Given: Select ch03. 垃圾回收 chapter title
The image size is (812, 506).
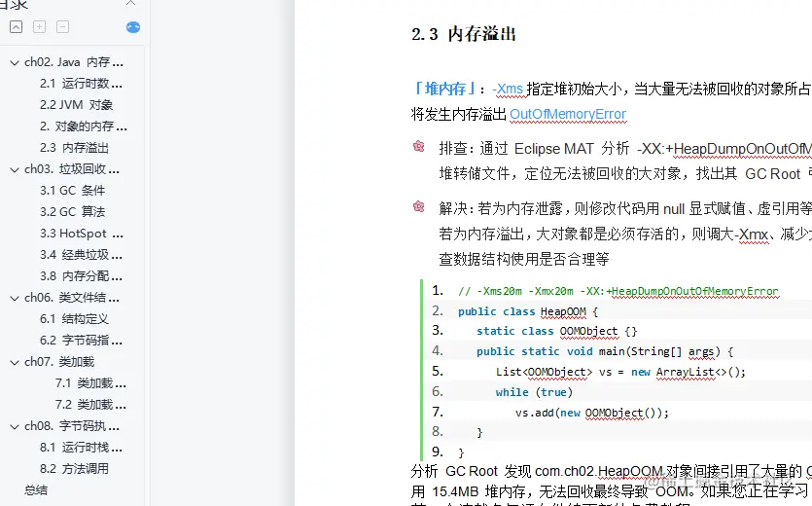Looking at the screenshot, I should (72, 169).
